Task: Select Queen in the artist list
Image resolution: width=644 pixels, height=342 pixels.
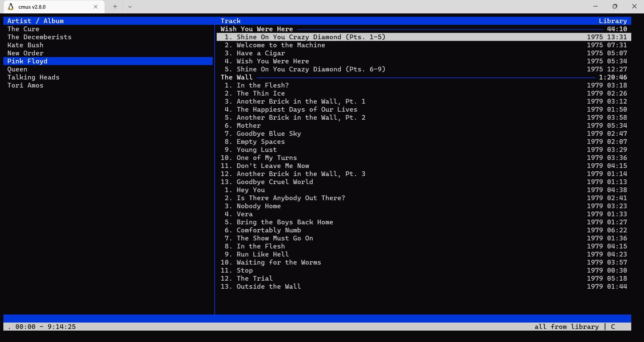Action: (x=108, y=69)
